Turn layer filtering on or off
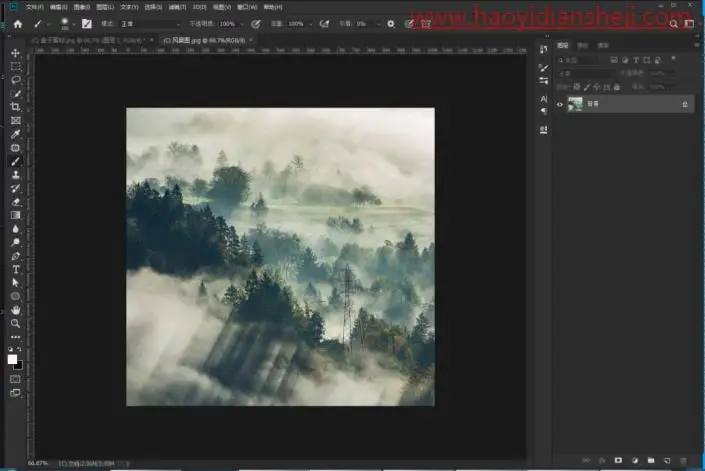705x471 pixels. [x=673, y=58]
